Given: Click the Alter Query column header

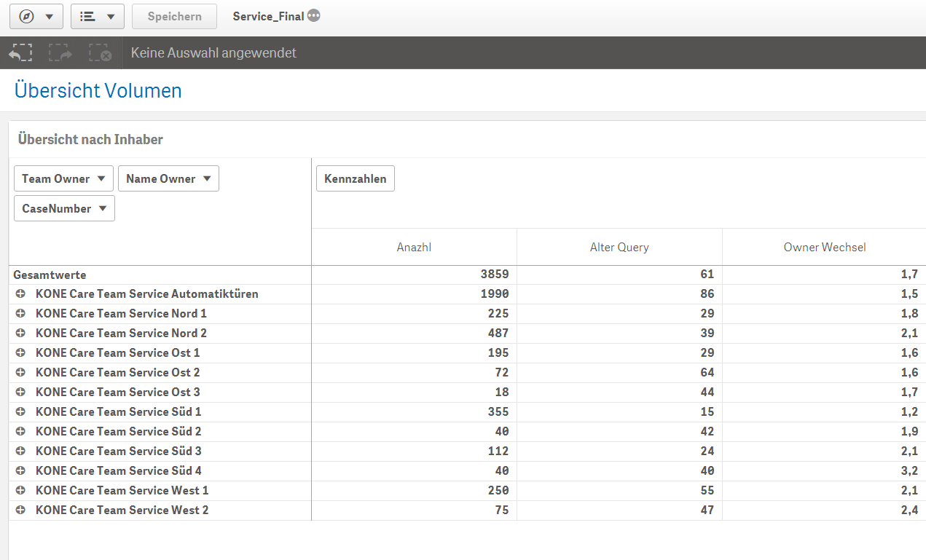Looking at the screenshot, I should [x=619, y=247].
